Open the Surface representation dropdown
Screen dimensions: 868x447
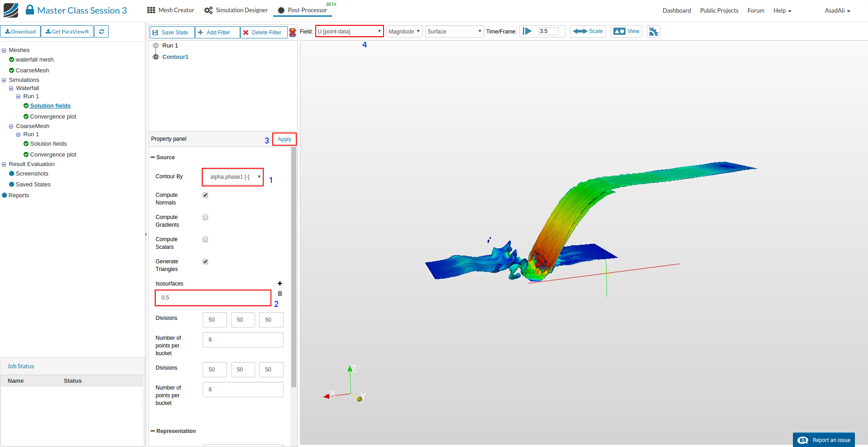point(454,32)
